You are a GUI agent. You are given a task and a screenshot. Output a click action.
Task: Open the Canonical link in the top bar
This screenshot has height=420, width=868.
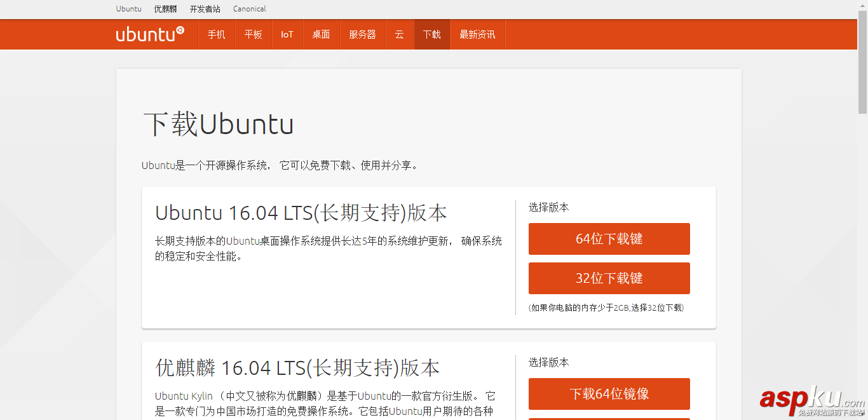point(250,9)
